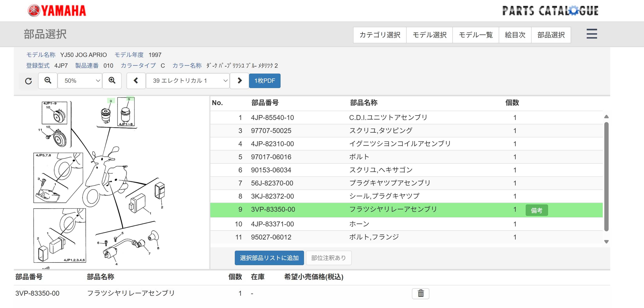This screenshot has width=644, height=308.
Task: Switch to カテゴリ選択 tab
Action: (380, 35)
